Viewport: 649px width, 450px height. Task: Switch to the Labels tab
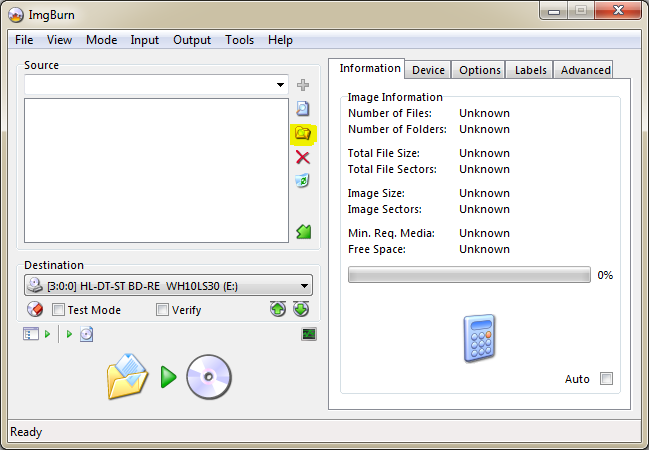click(x=530, y=70)
